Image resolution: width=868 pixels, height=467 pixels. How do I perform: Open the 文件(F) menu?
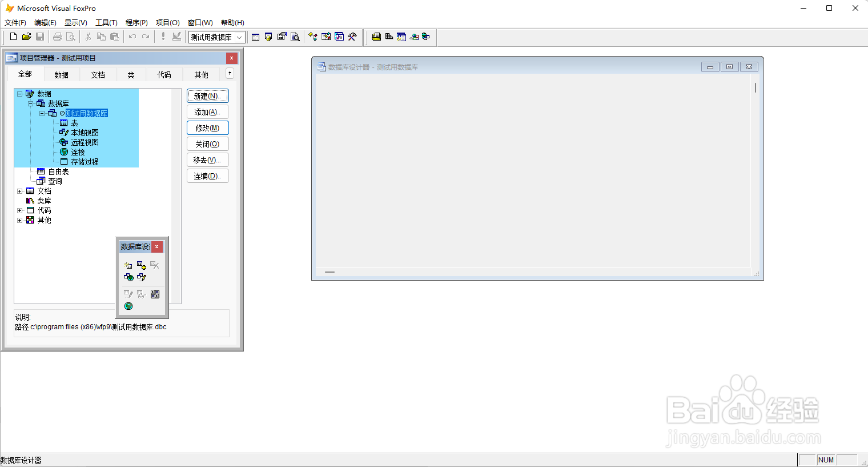(x=15, y=23)
